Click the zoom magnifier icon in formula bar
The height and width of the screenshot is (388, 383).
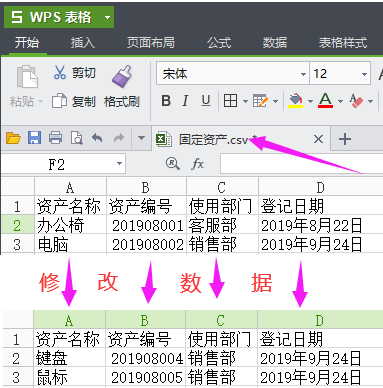[173, 164]
